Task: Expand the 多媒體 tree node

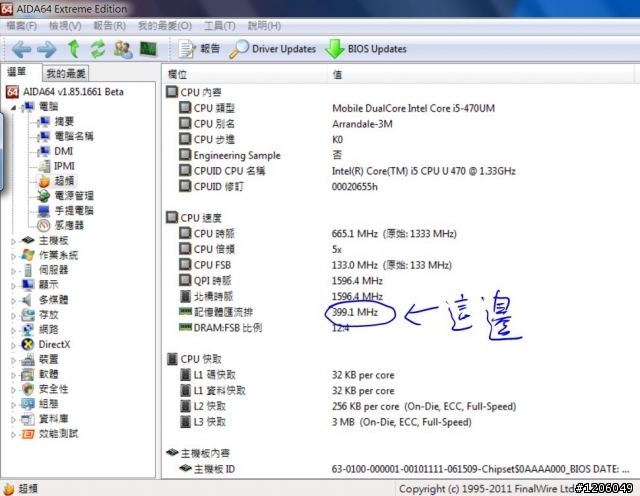Action: click(13, 301)
